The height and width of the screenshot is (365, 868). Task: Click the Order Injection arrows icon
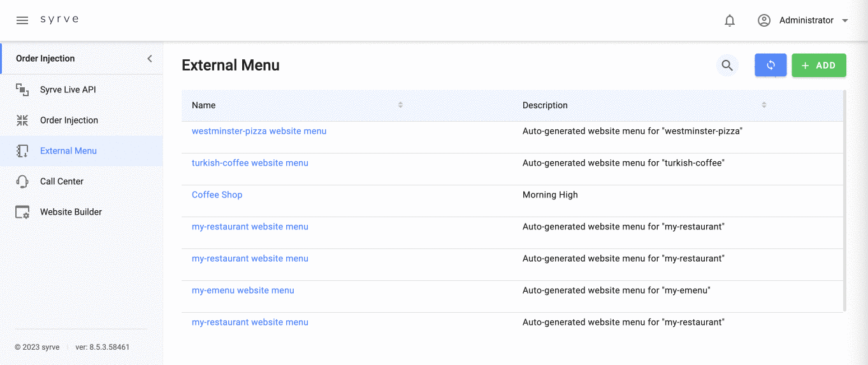point(22,120)
